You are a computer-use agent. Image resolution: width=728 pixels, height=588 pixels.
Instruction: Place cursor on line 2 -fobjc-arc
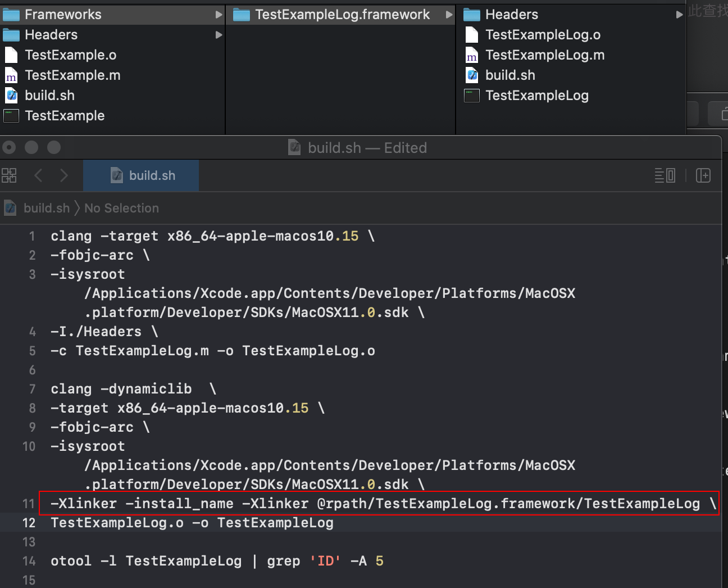[100, 255]
